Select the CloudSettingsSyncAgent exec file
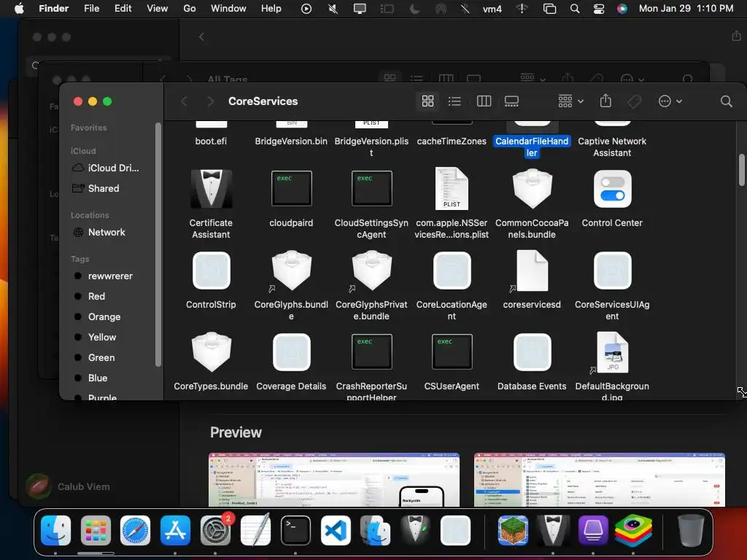 click(x=371, y=189)
